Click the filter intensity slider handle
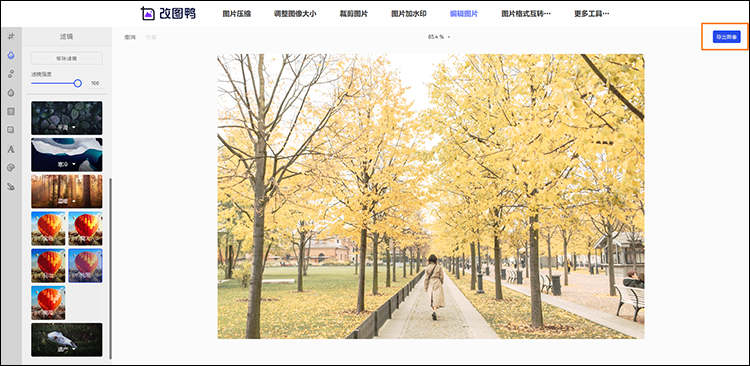Viewport: 750px width, 366px height. pos(77,83)
